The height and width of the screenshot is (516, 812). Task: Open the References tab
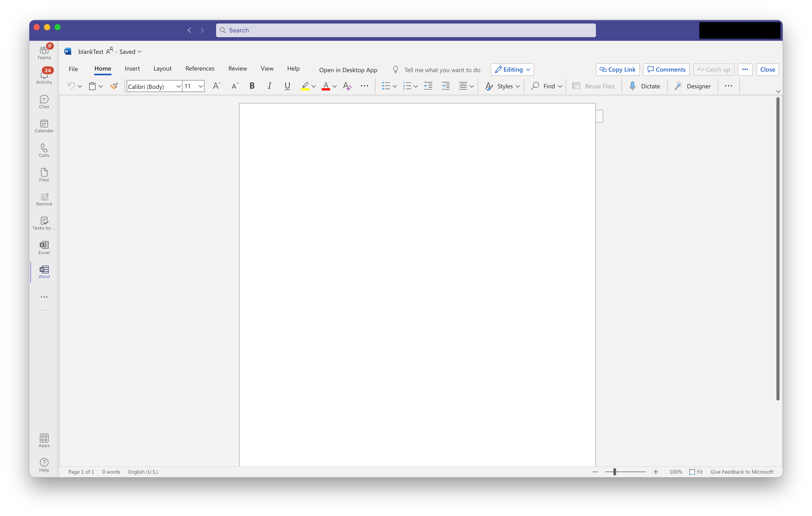tap(200, 69)
